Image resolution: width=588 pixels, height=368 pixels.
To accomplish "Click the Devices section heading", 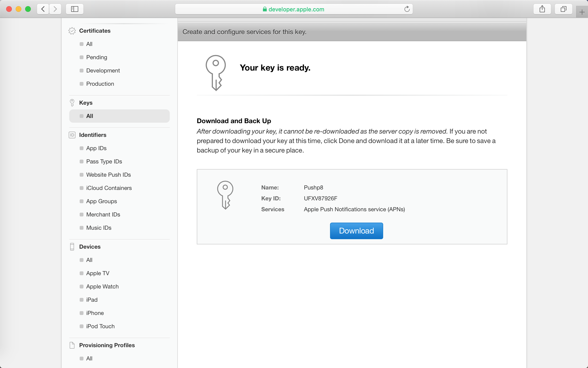I will [x=90, y=247].
